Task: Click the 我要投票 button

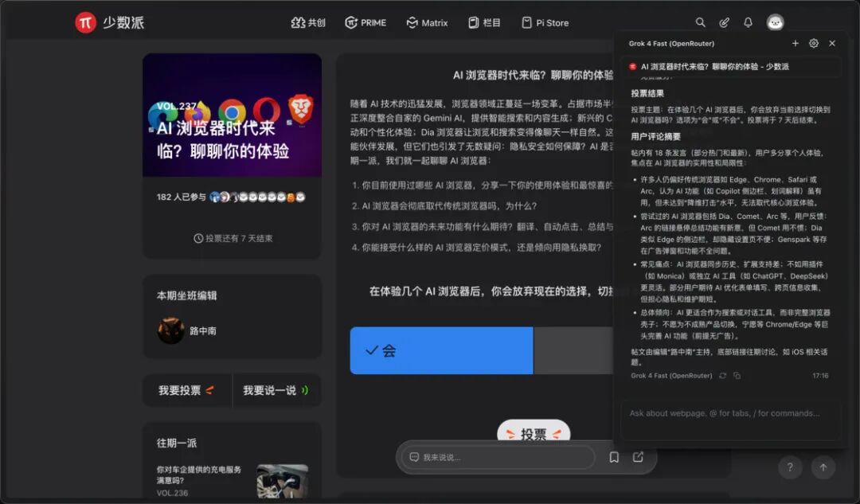Action: tap(187, 390)
